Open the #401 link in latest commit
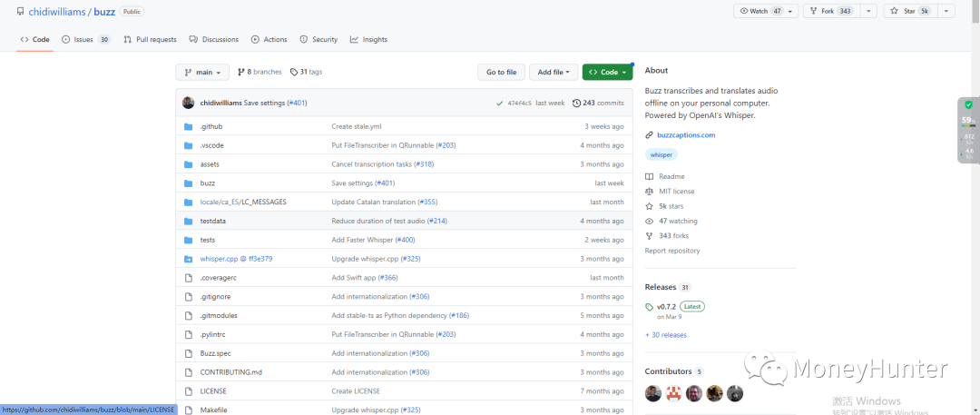Image resolution: width=980 pixels, height=415 pixels. (x=296, y=103)
